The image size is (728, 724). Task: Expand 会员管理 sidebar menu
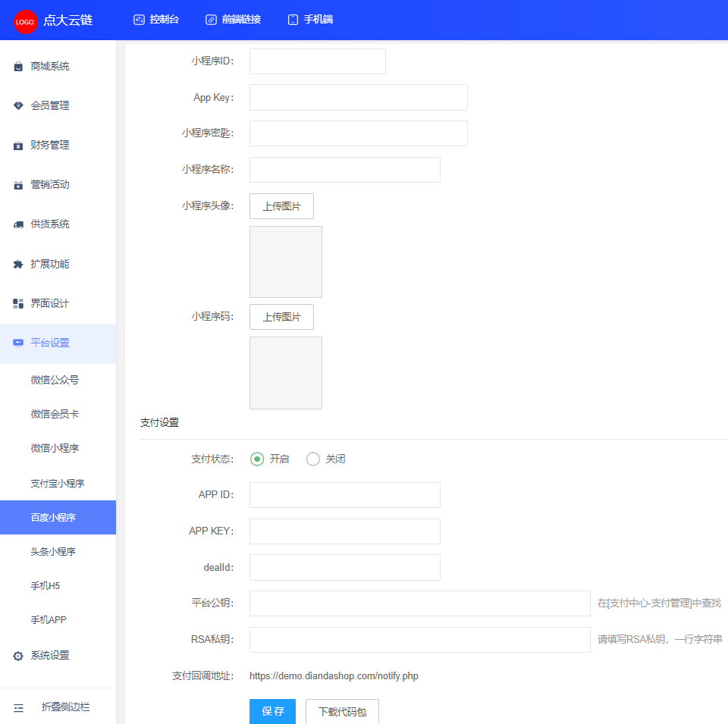(58, 106)
